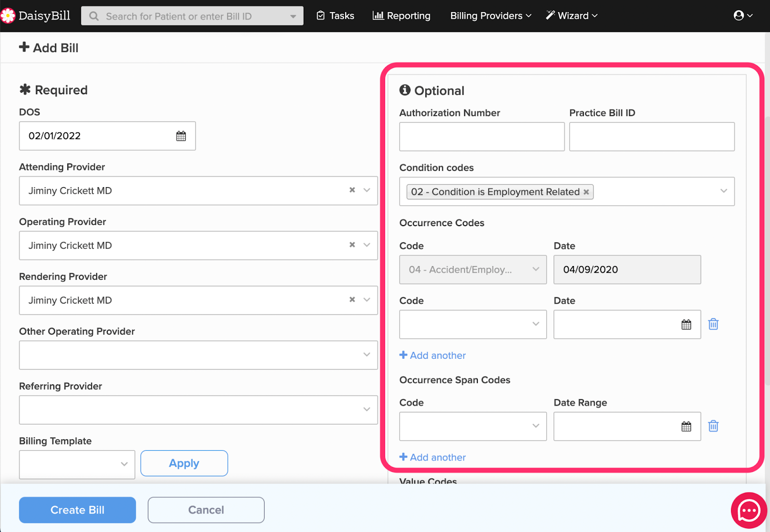770x532 pixels.
Task: Expand the Operating Provider dropdown
Action: coord(367,245)
